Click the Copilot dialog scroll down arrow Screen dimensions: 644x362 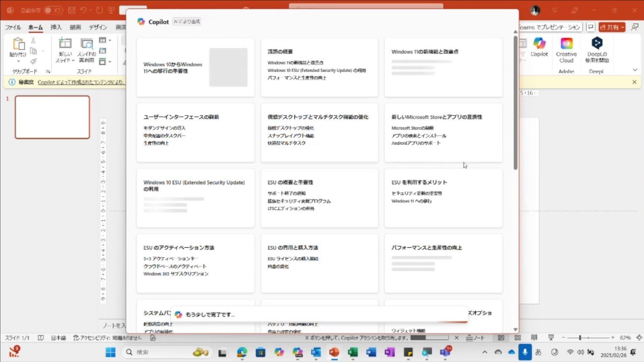(x=515, y=330)
